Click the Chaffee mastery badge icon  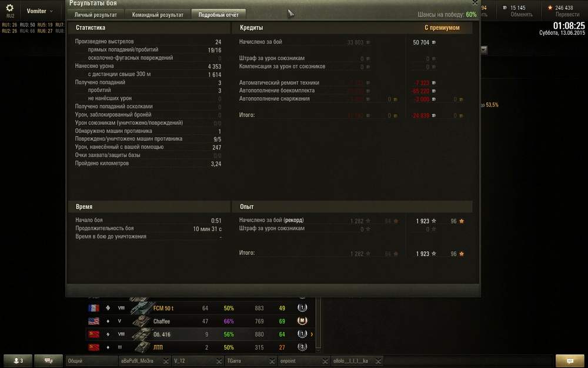tap(302, 321)
